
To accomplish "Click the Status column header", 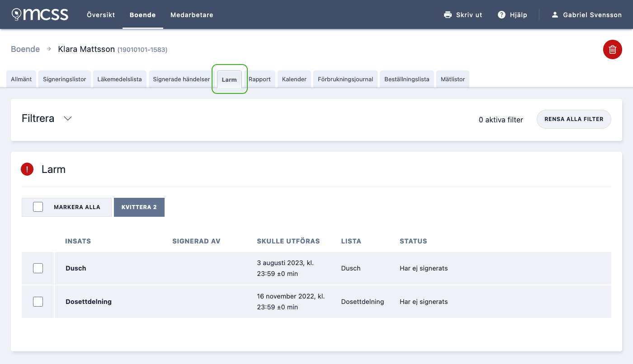I will coord(413,241).
